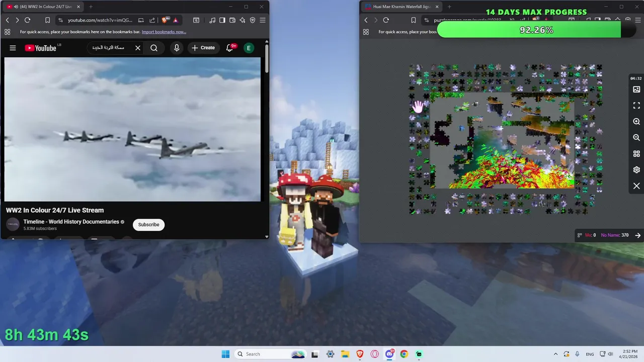Arrange puzzle pieces grid icon
The image size is (644, 362).
coord(636,154)
